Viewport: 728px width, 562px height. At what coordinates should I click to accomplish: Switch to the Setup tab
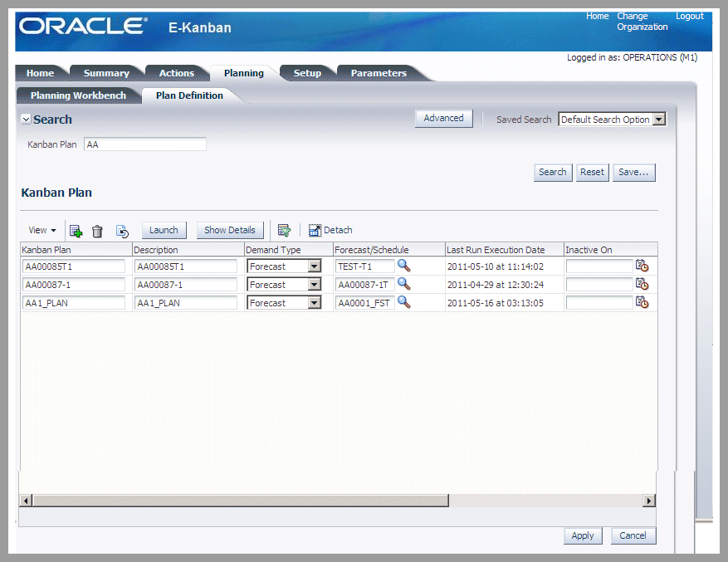click(x=307, y=73)
